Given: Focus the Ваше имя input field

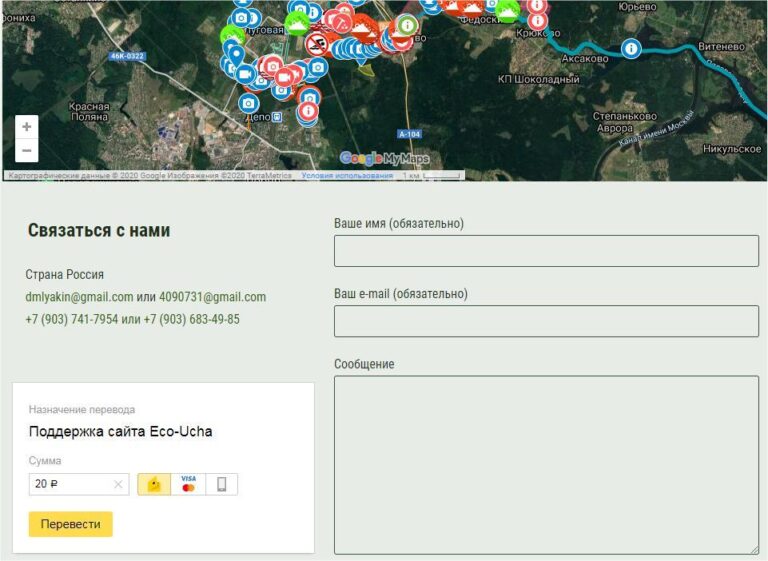Looking at the screenshot, I should tap(546, 251).
